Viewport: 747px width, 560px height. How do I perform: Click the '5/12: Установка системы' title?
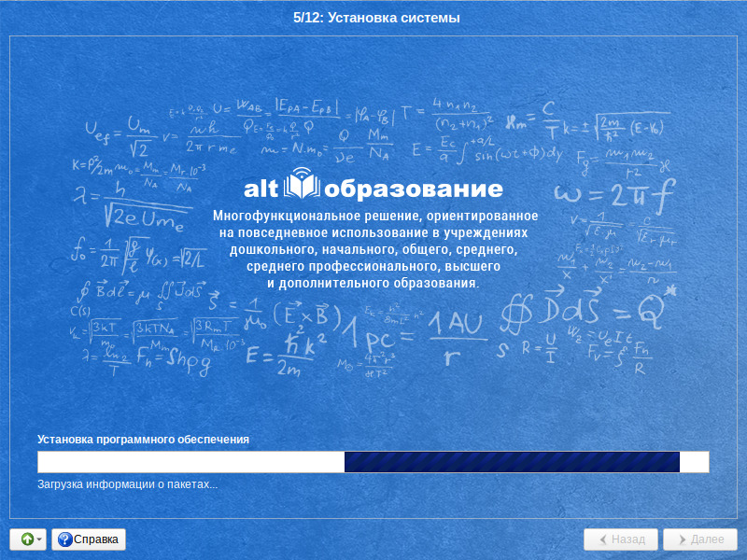pyautogui.click(x=376, y=18)
